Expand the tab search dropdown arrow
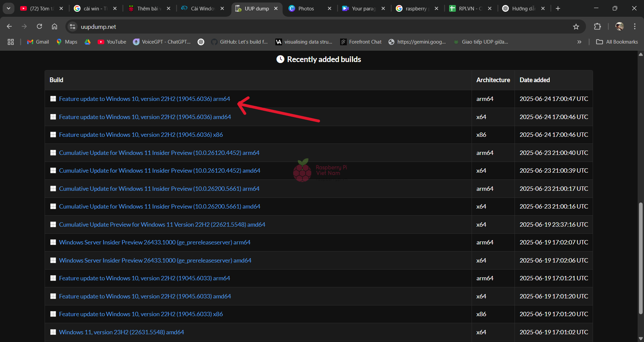Screen dimensions: 644x342 8,8
